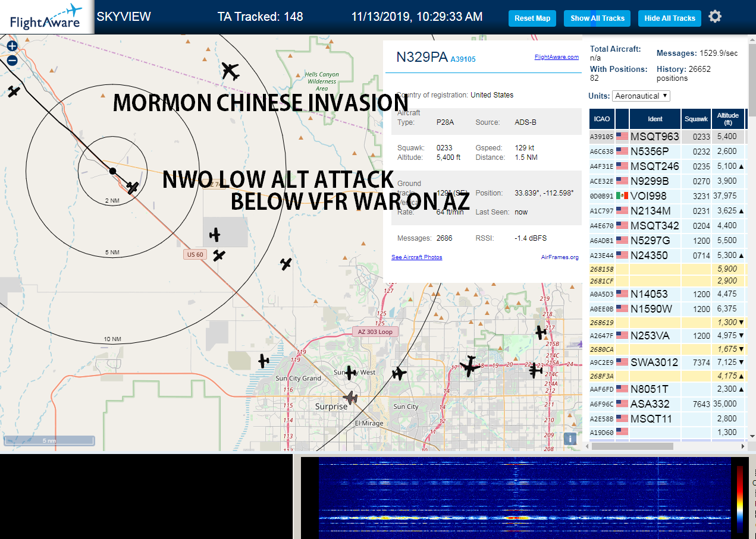
Task: Select the N14053 table row
Action: coord(667,294)
